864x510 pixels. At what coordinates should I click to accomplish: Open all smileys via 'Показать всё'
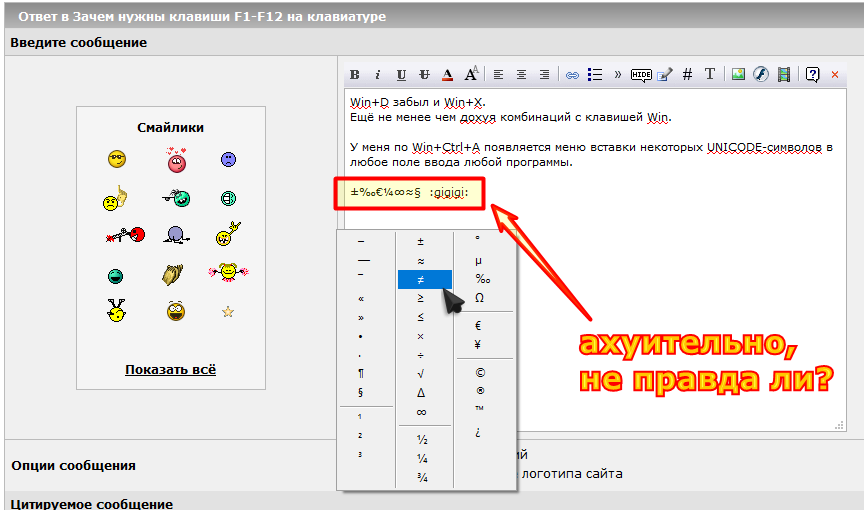170,370
